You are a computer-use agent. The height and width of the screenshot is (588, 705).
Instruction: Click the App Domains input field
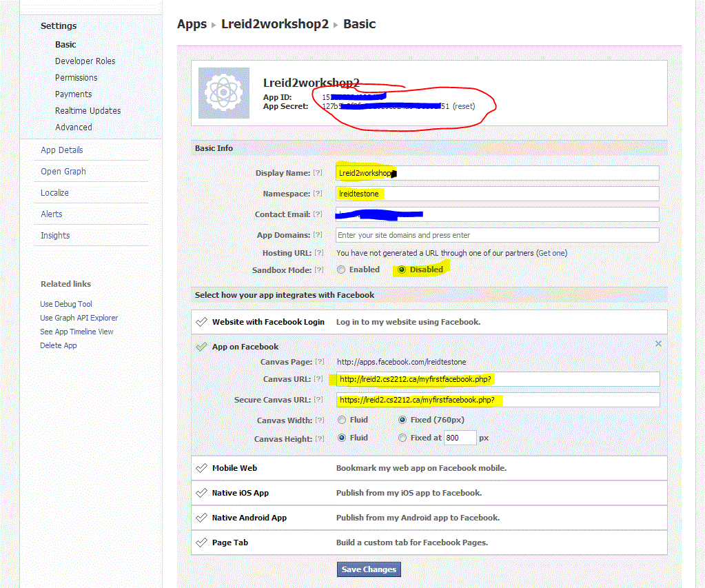498,235
